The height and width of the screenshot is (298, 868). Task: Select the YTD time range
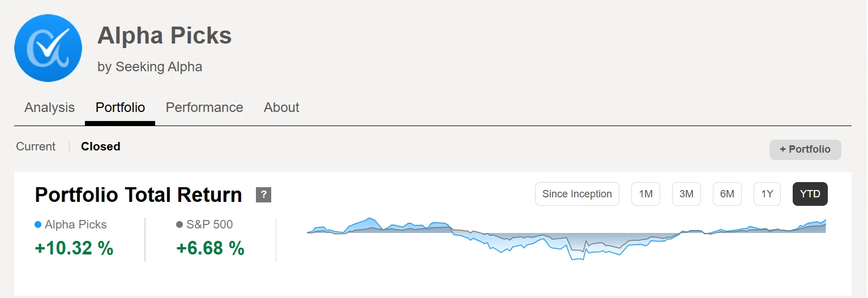pyautogui.click(x=810, y=194)
